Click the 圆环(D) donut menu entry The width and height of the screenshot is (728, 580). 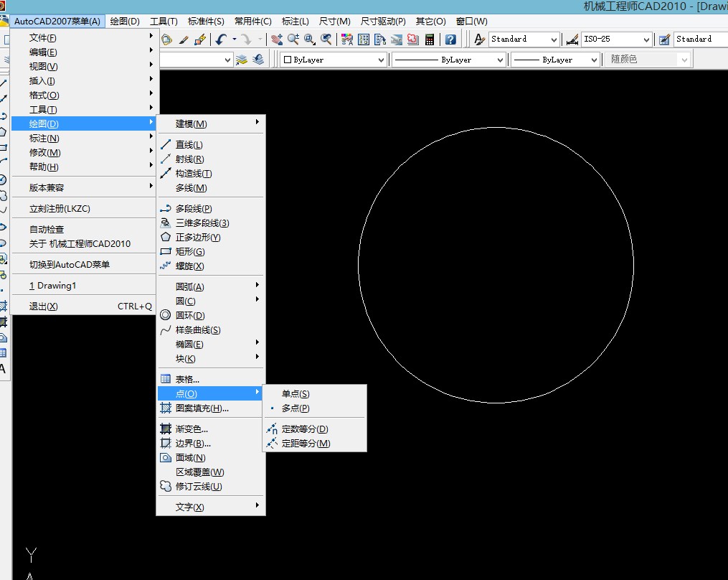(212, 316)
